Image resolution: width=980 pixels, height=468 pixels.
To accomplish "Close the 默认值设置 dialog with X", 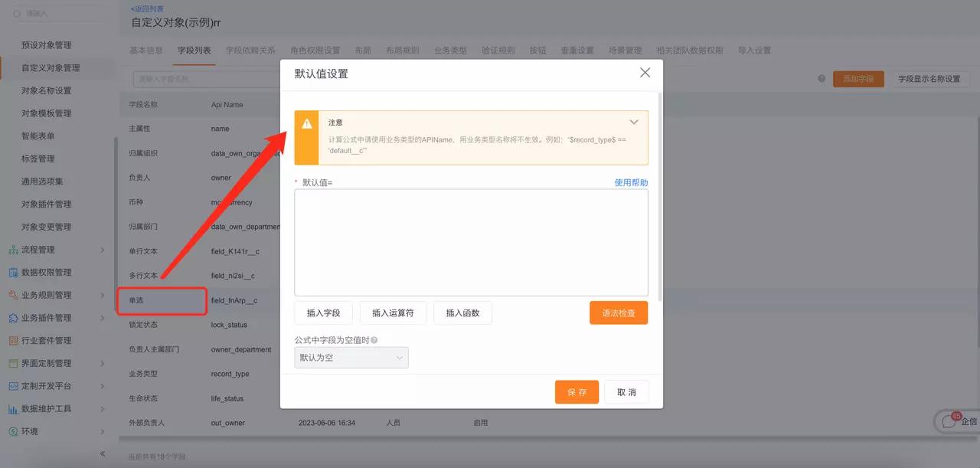I will (645, 73).
